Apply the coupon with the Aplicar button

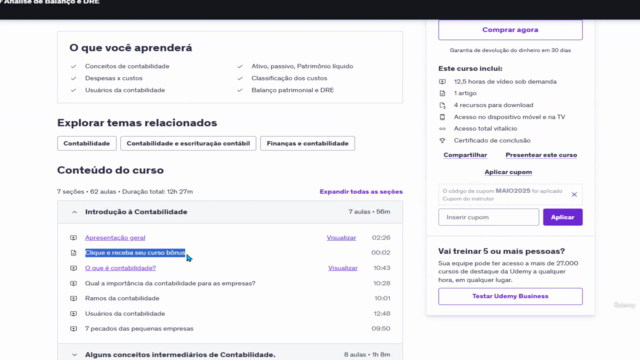pyautogui.click(x=562, y=217)
